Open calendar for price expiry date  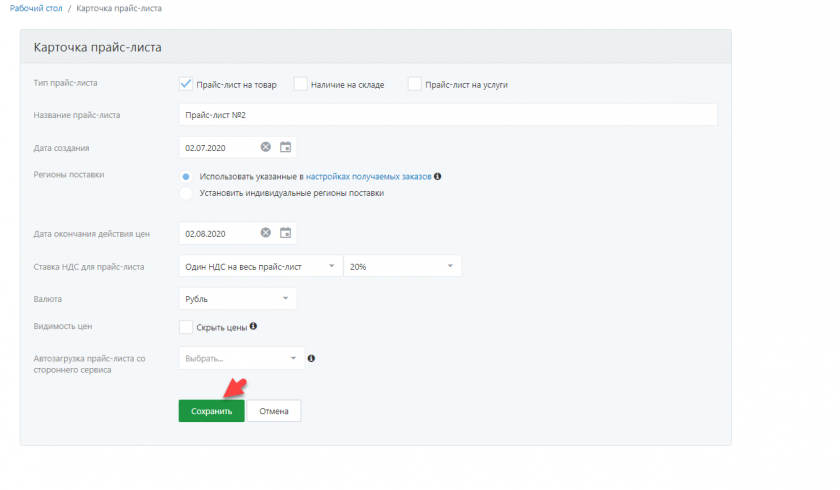[x=285, y=233]
